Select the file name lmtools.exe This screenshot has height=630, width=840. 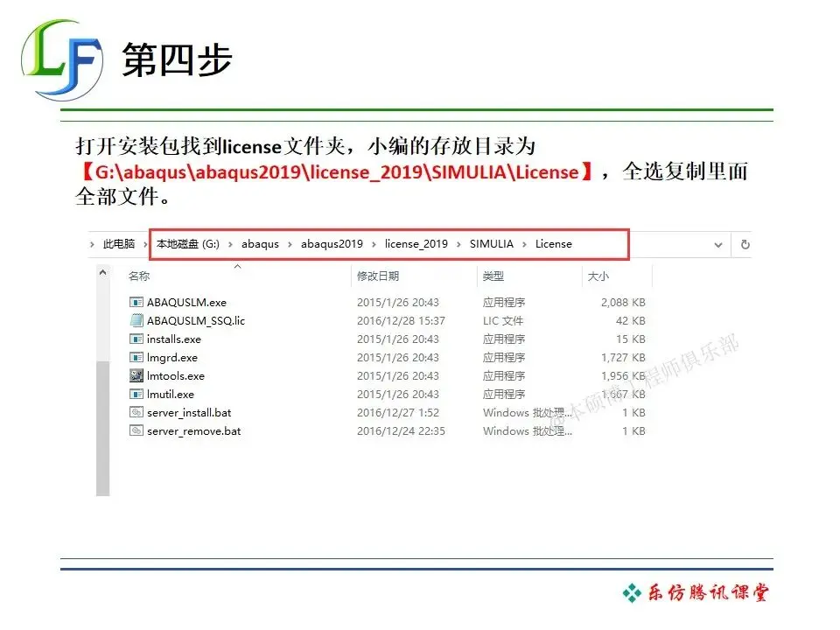point(176,376)
